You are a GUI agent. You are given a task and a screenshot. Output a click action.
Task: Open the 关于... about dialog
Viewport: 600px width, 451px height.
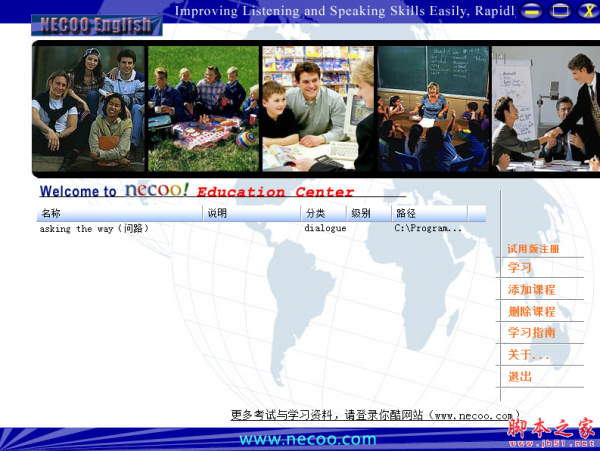pyautogui.click(x=528, y=355)
